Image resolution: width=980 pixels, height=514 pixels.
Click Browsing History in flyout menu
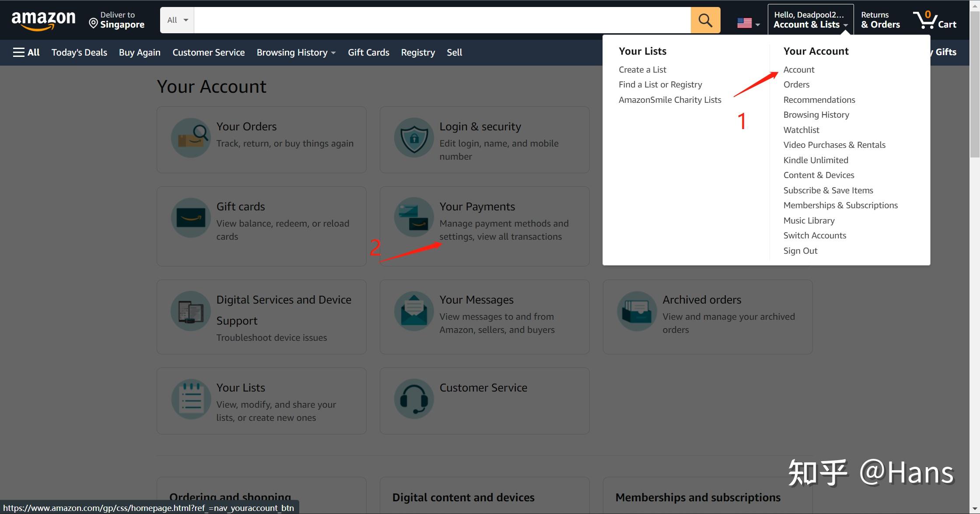click(816, 115)
